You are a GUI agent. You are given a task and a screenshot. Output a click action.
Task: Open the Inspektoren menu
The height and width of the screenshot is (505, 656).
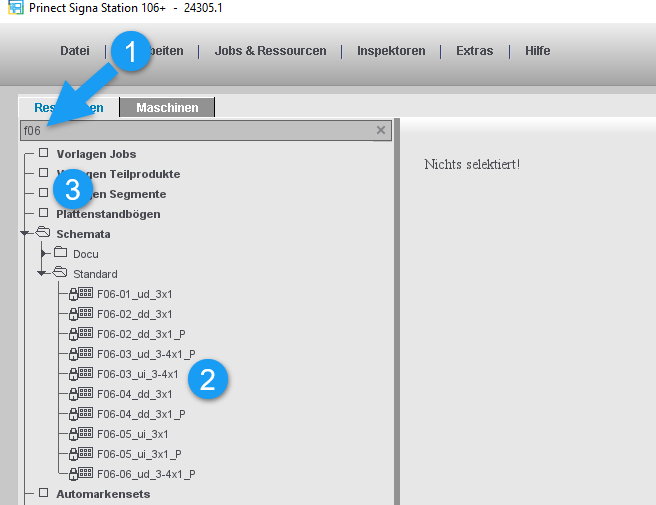(x=391, y=51)
